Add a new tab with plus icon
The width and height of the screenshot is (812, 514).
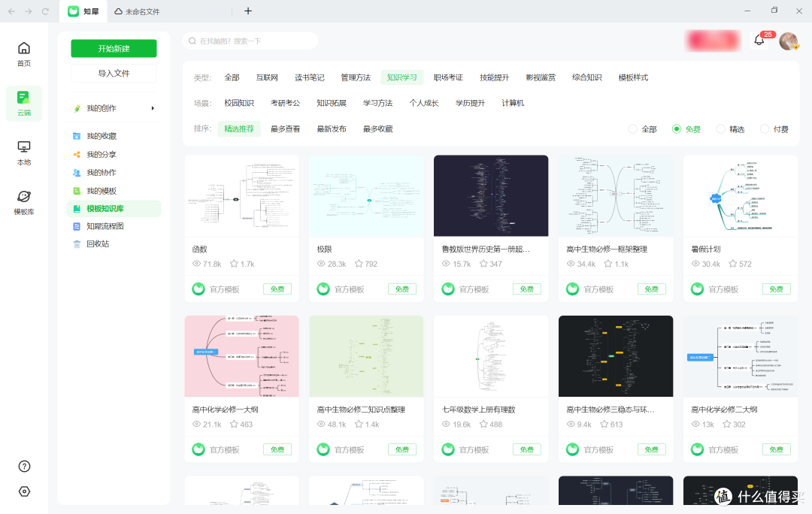point(248,11)
